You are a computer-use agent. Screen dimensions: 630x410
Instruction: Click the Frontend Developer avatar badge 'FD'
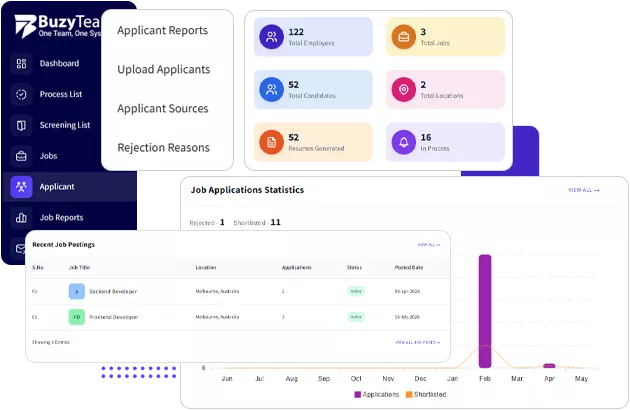77,317
